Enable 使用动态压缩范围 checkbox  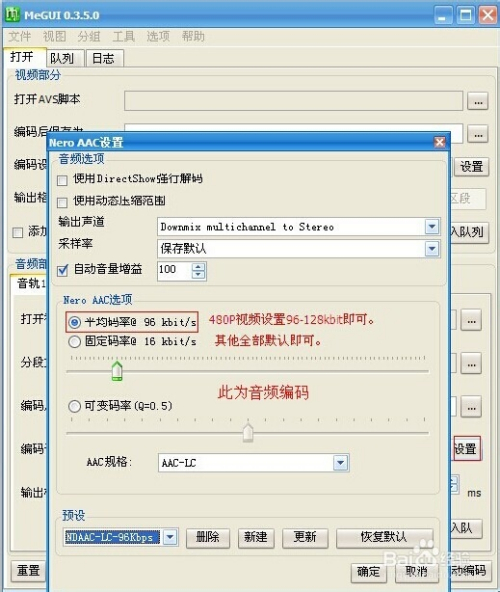pos(62,202)
